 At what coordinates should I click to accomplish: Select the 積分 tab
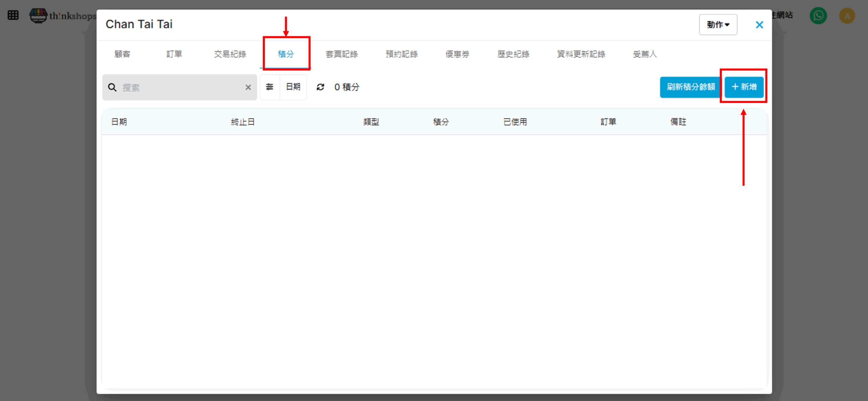click(x=286, y=54)
